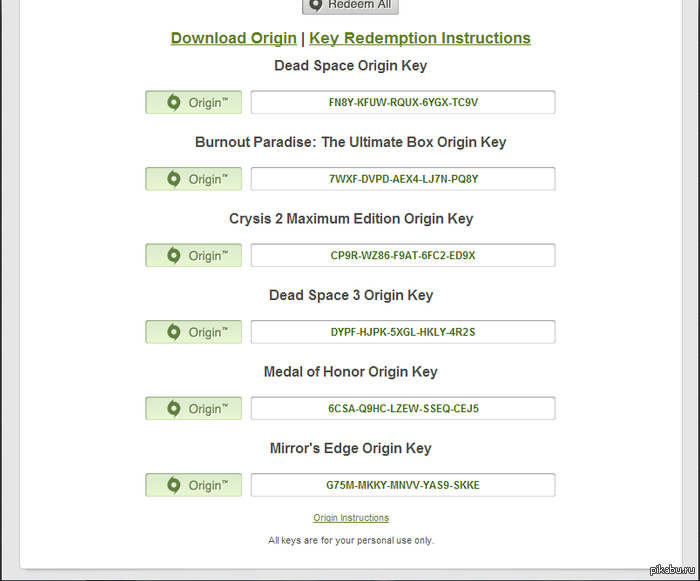The height and width of the screenshot is (581, 700).
Task: Click the pikabu.ru watermark
Action: (671, 570)
